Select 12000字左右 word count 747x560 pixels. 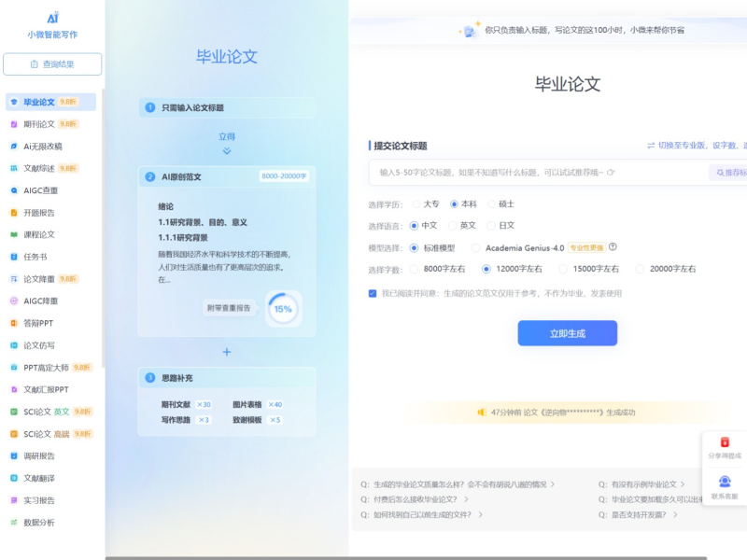tap(486, 269)
